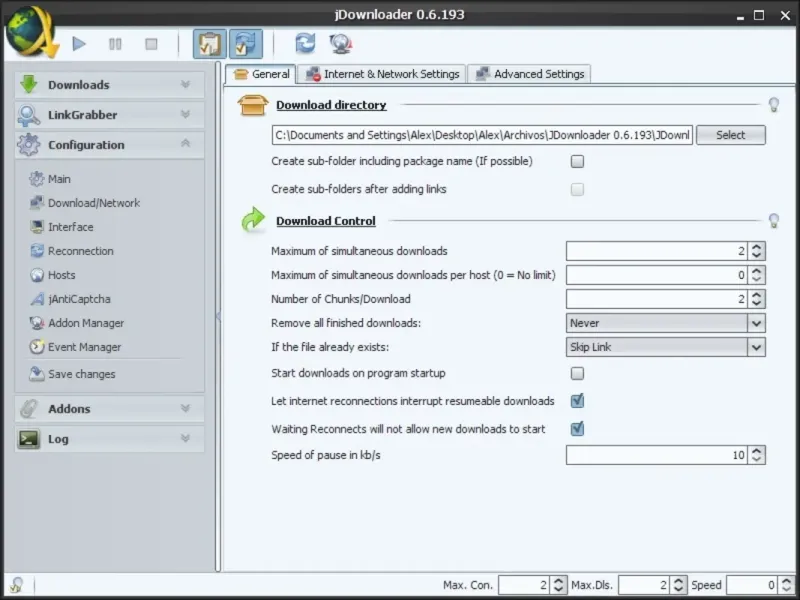This screenshot has width=800, height=600.
Task: Expand the Downloads section chevron
Action: (x=185, y=84)
